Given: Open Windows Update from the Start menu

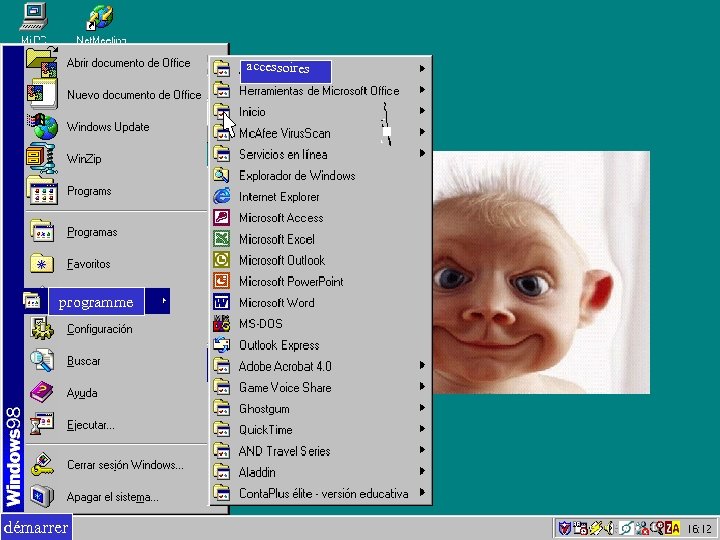Looking at the screenshot, I should 107,127.
